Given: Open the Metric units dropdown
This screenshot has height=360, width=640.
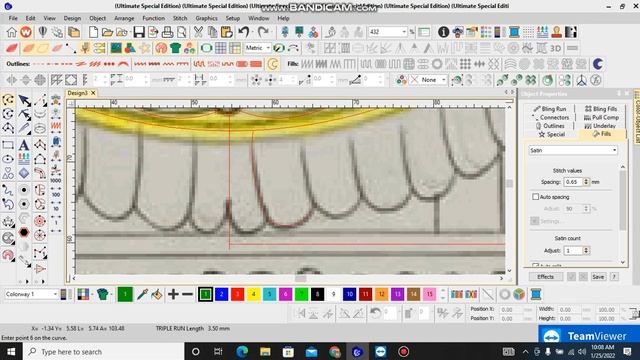Looking at the screenshot, I should 268,48.
